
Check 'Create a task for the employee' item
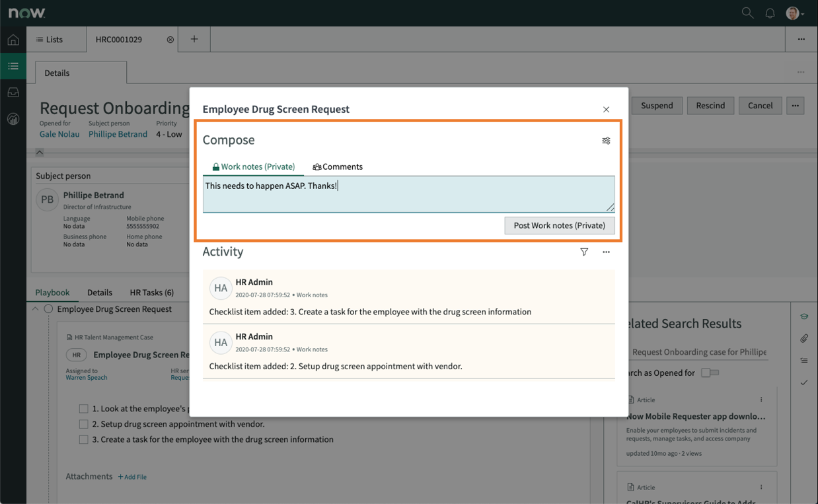point(83,439)
